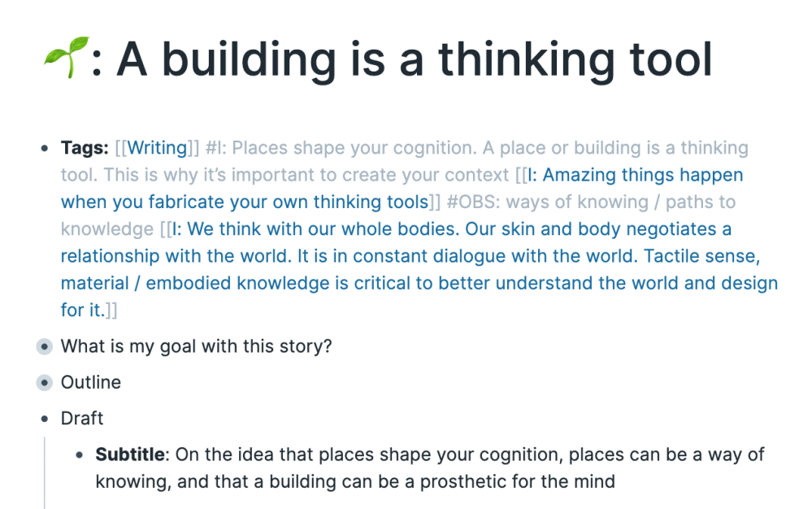Viewport: 812px width, 509px height.
Task: Click into the subtitle text 'prosthetic for the mind'
Action: pos(517,481)
